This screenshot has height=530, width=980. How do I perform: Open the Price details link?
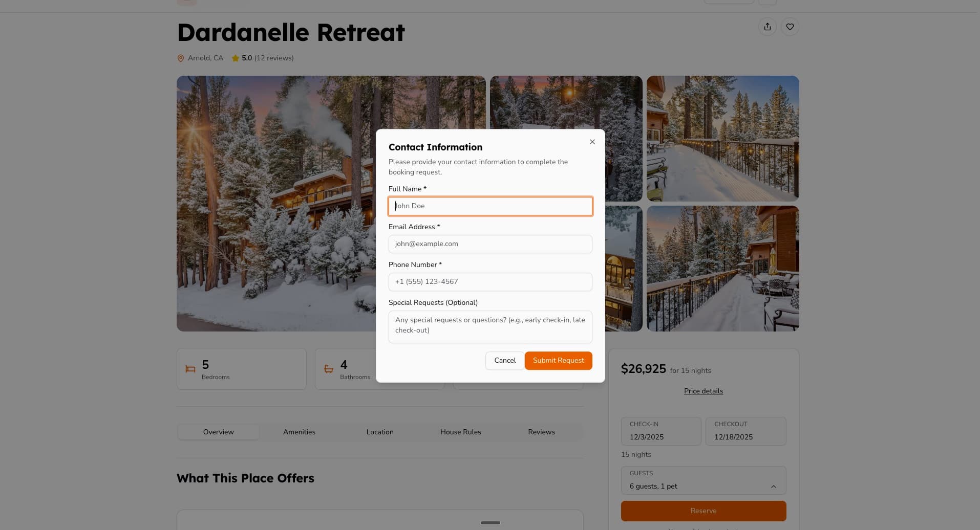[703, 391]
